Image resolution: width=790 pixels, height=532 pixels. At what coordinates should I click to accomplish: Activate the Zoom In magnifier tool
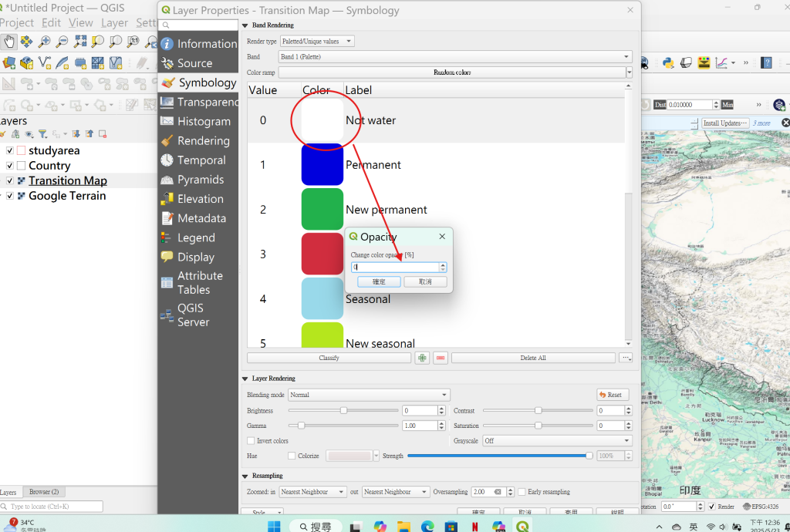[x=44, y=42]
